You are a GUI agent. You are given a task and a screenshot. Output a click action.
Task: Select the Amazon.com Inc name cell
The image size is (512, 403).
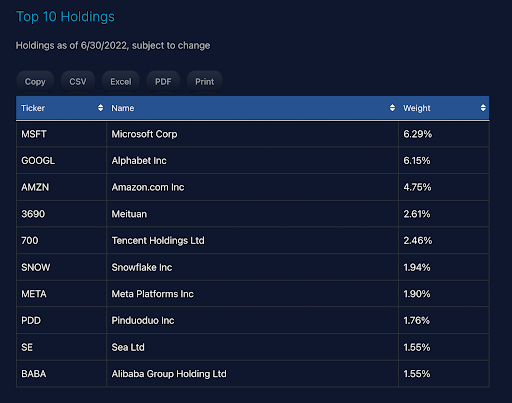(x=252, y=187)
